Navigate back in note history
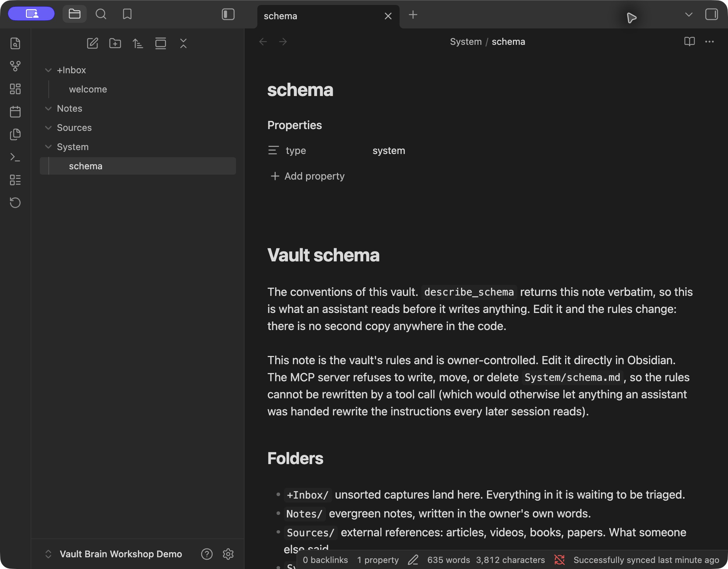728x569 pixels. 263,42
